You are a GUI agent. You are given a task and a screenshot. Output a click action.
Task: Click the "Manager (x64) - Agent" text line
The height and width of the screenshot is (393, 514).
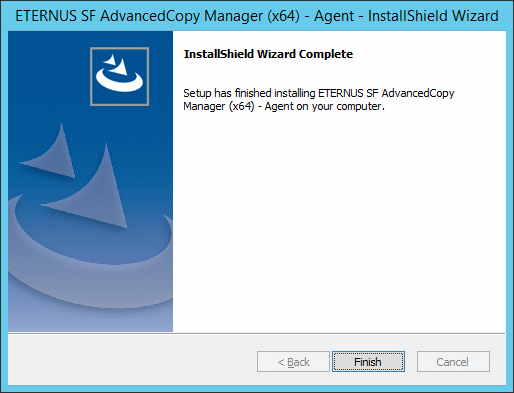coord(284,106)
